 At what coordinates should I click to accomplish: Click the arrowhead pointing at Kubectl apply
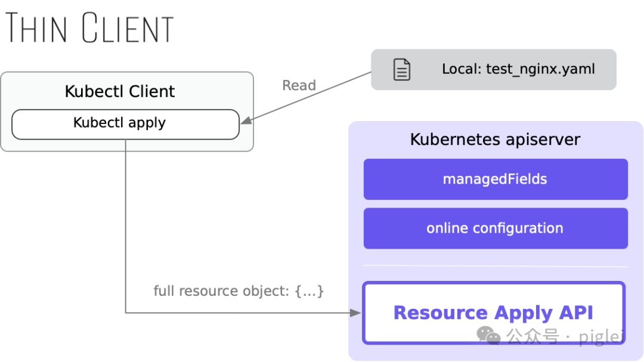point(246,120)
